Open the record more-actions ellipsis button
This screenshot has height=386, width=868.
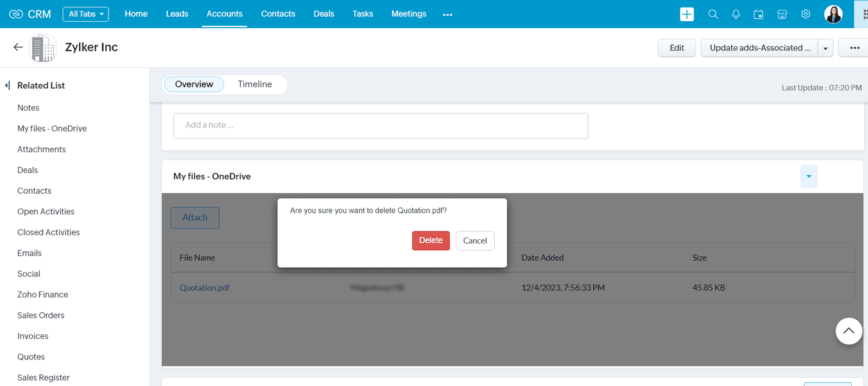(x=855, y=48)
